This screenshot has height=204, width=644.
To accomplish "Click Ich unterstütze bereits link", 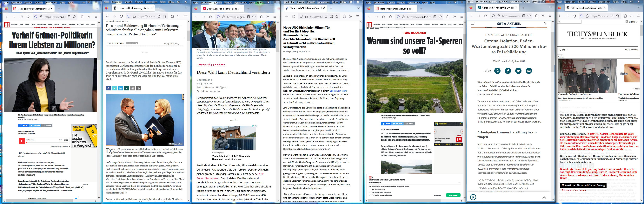I will (x=574, y=190).
